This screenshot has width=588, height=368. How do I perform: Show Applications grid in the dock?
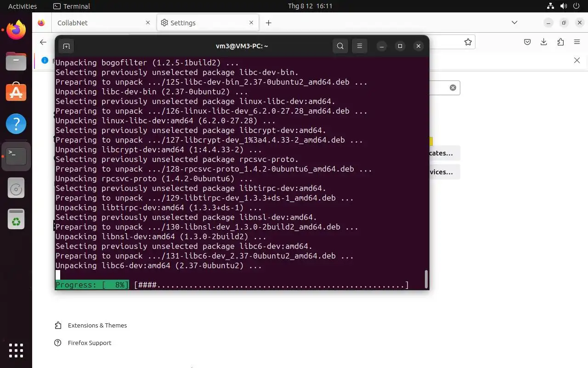(16, 351)
